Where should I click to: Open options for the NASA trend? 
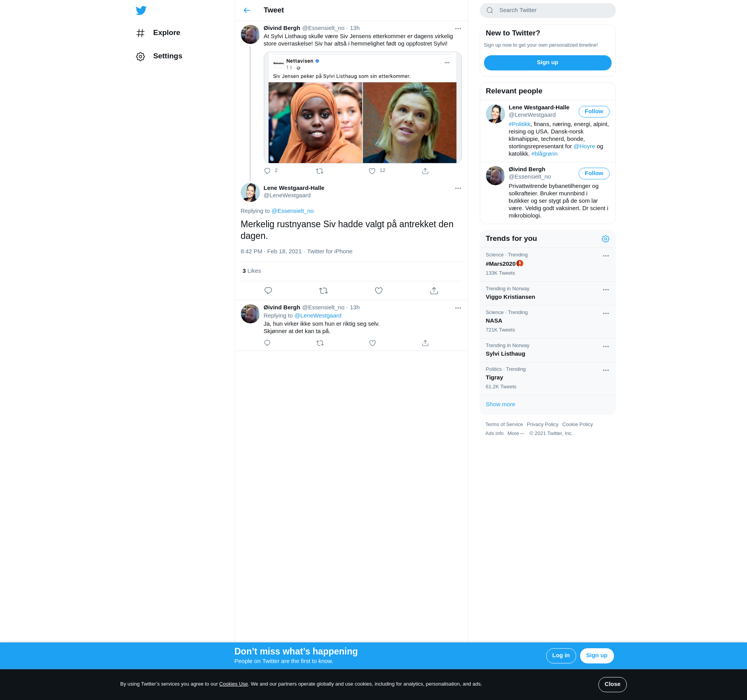tap(606, 314)
